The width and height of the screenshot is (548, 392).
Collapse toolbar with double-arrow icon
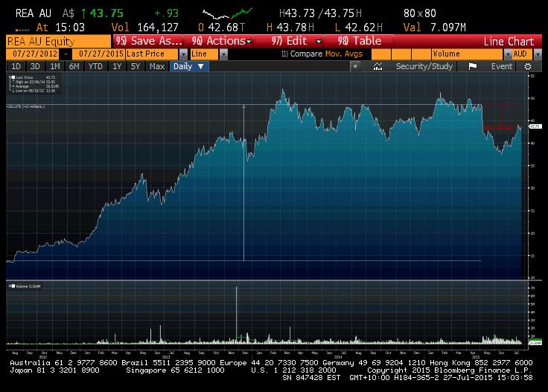click(355, 66)
